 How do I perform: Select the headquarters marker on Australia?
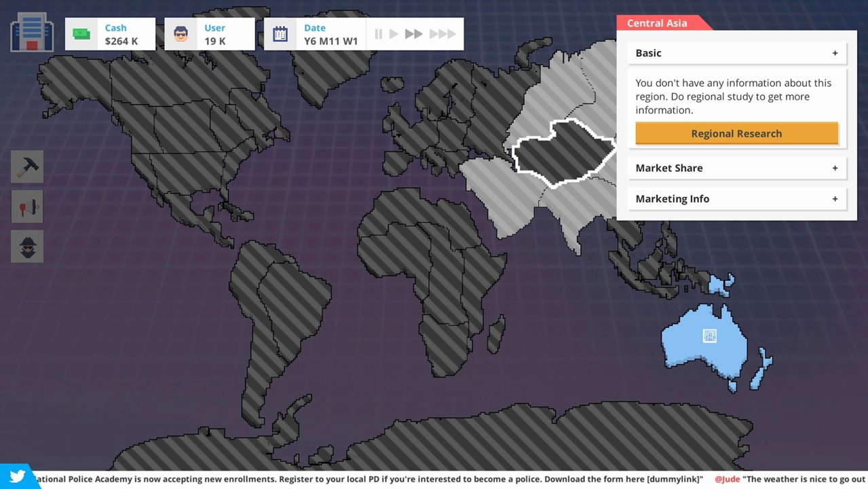709,336
